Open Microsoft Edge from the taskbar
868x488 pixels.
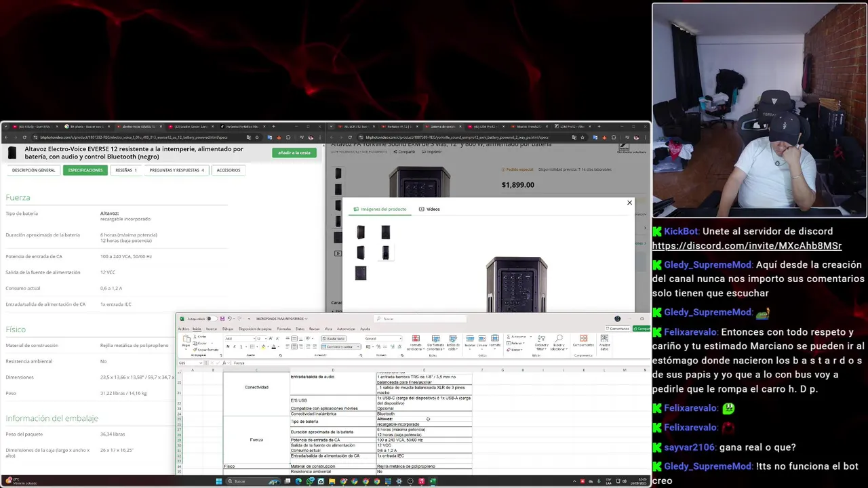coord(298,481)
